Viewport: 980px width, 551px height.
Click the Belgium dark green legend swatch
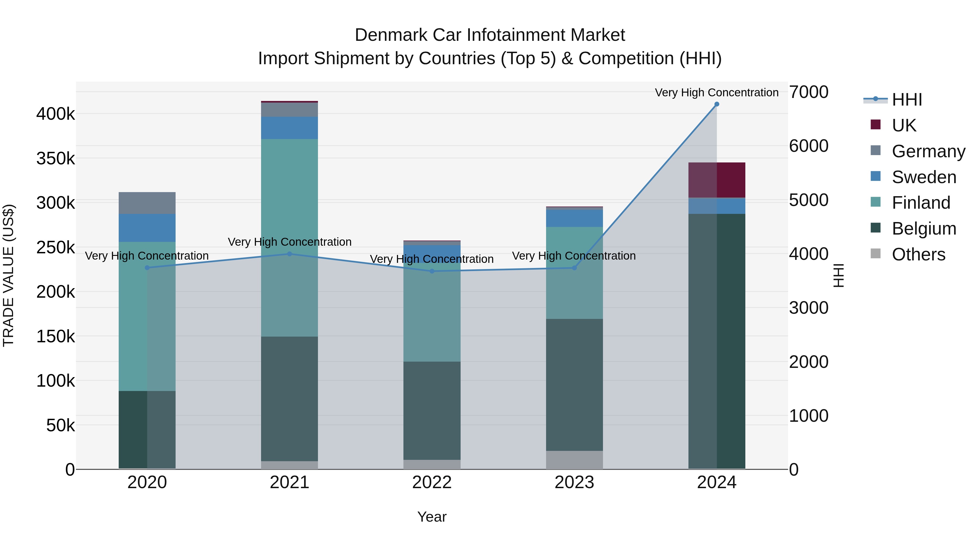point(875,228)
